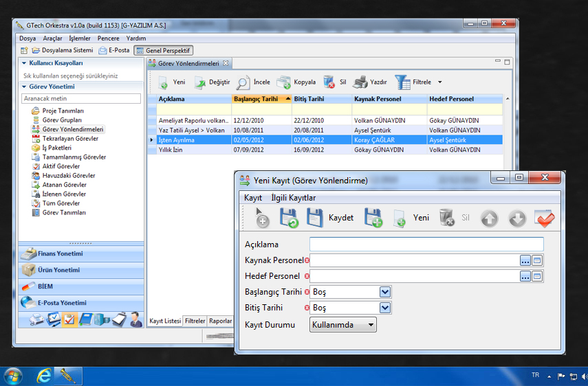
Task: Click the Kaynak Personel browse ellipsis button
Action: 525,260
